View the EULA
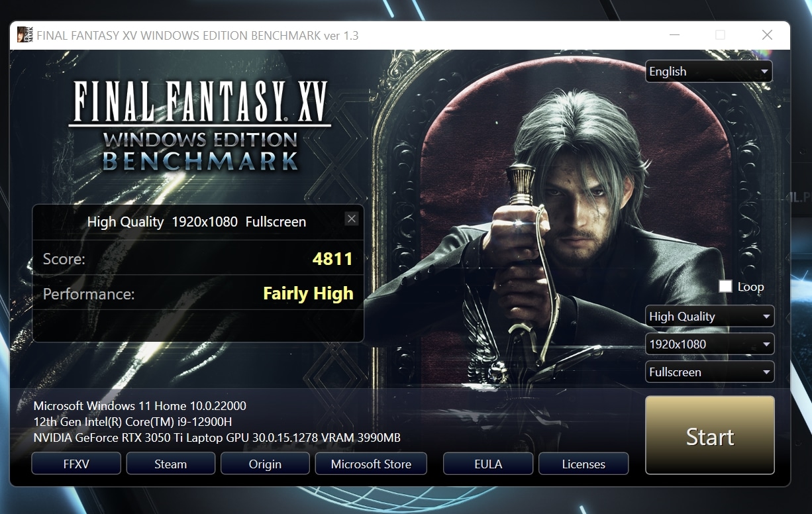This screenshot has height=514, width=812. click(488, 464)
